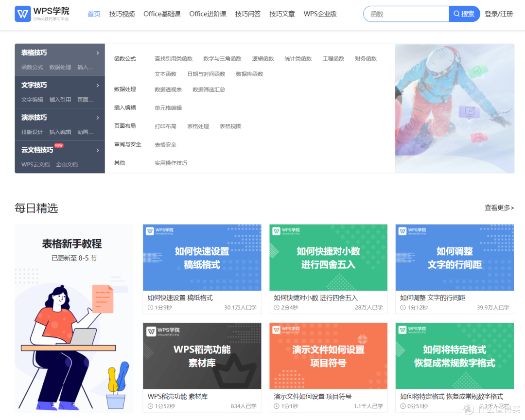Open the 数据库函数 link
The height and width of the screenshot is (420, 525).
click(x=249, y=74)
